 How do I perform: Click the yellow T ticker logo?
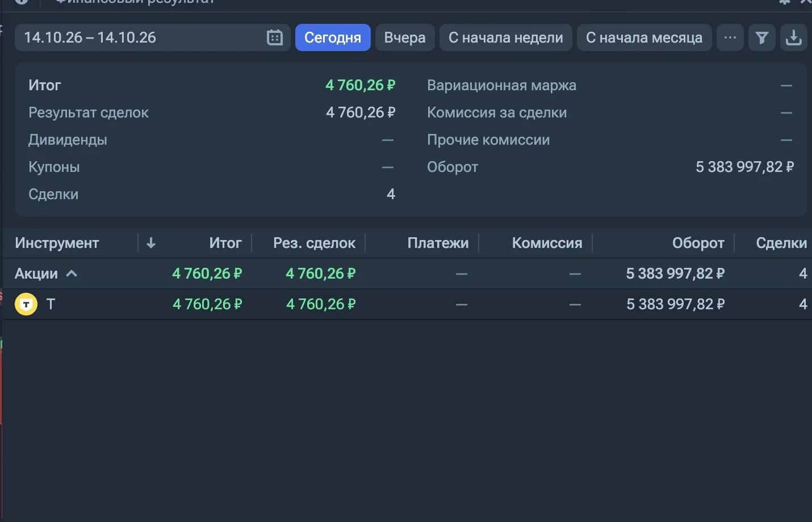[26, 304]
